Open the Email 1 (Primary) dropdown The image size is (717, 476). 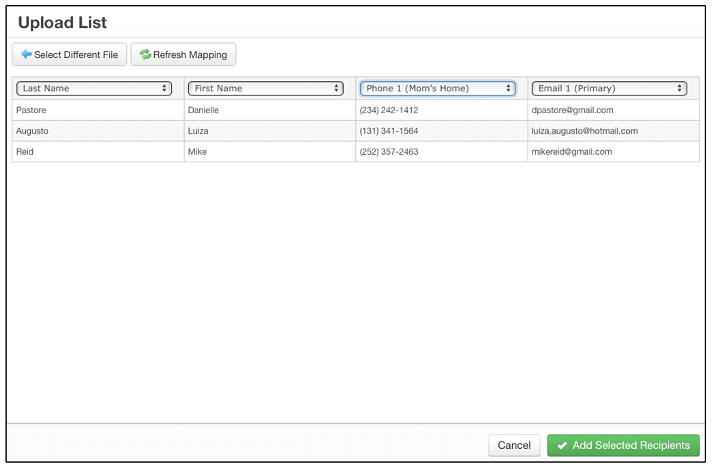[609, 88]
